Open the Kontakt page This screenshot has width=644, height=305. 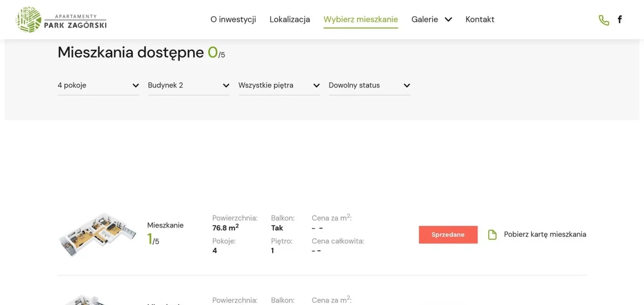(480, 20)
